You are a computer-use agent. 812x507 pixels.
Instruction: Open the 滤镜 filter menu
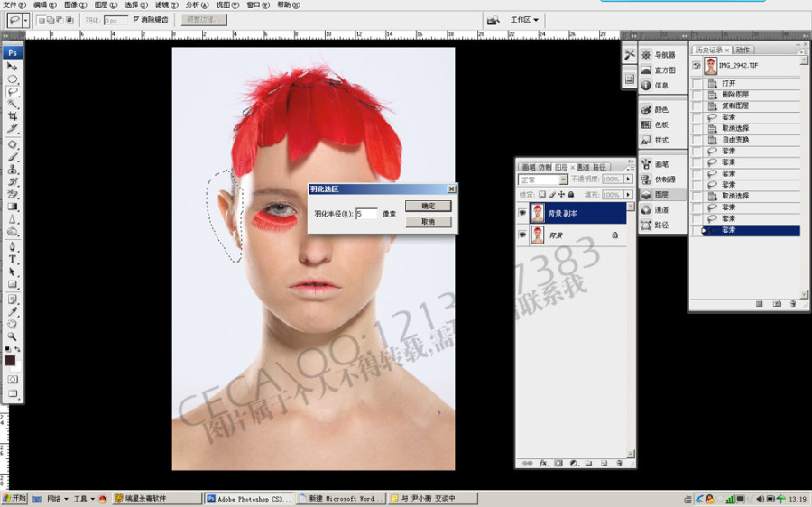166,5
